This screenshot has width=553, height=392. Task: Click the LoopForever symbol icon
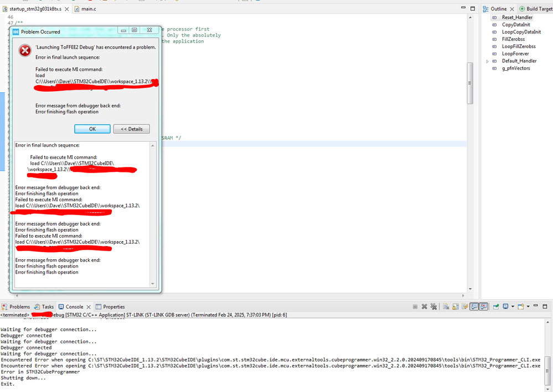[x=494, y=54]
